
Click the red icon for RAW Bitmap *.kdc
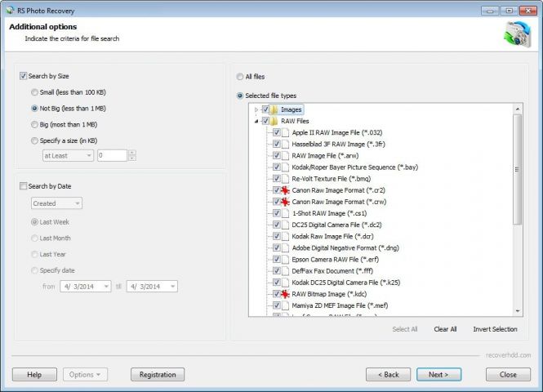pyautogui.click(x=285, y=294)
